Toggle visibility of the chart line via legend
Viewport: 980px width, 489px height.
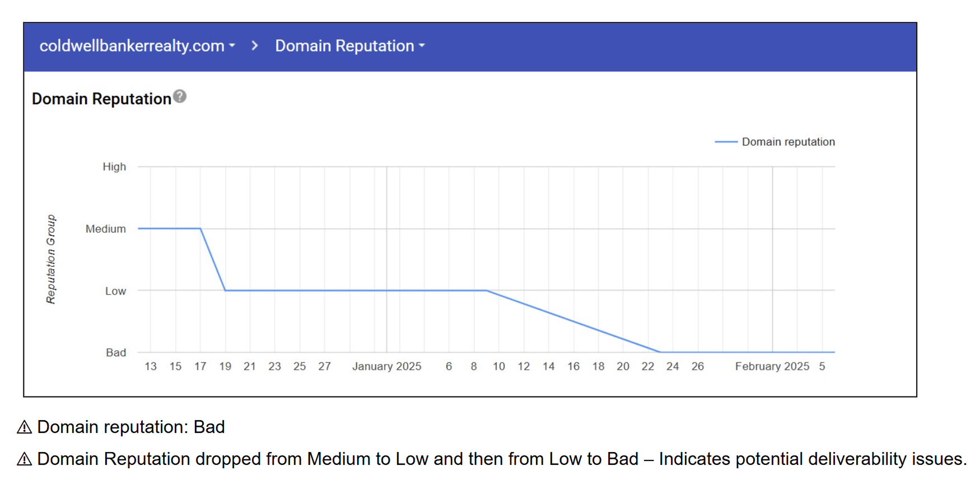pyautogui.click(x=788, y=142)
